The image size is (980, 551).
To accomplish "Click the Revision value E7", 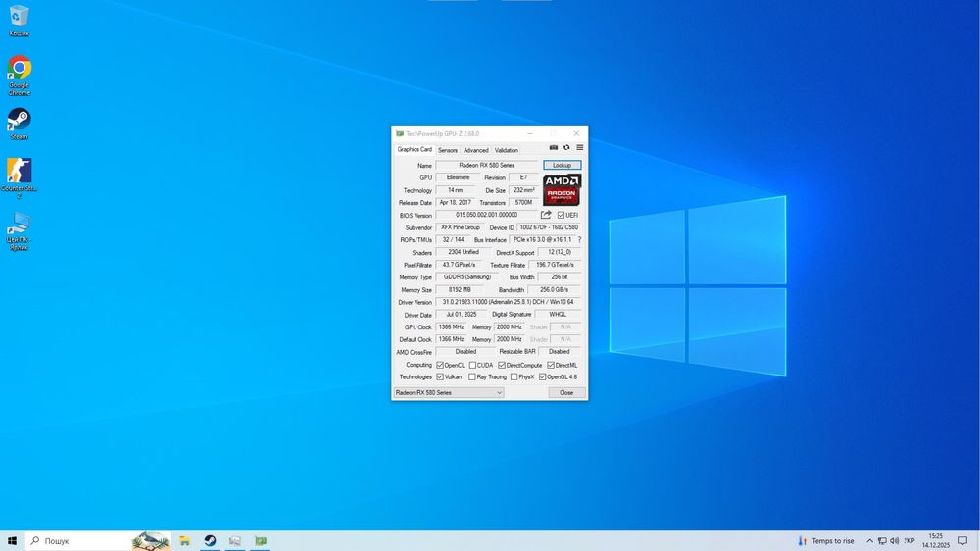I will point(523,177).
